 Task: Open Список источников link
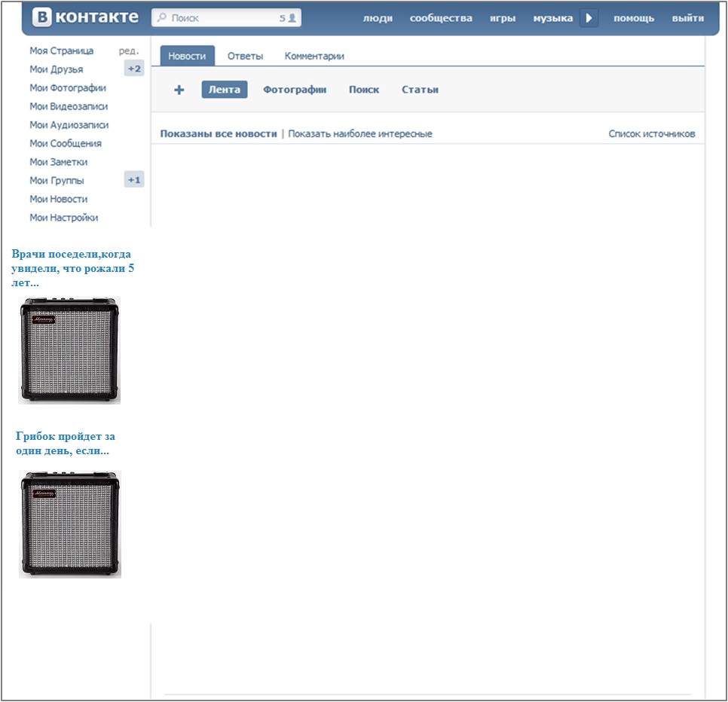click(x=652, y=133)
